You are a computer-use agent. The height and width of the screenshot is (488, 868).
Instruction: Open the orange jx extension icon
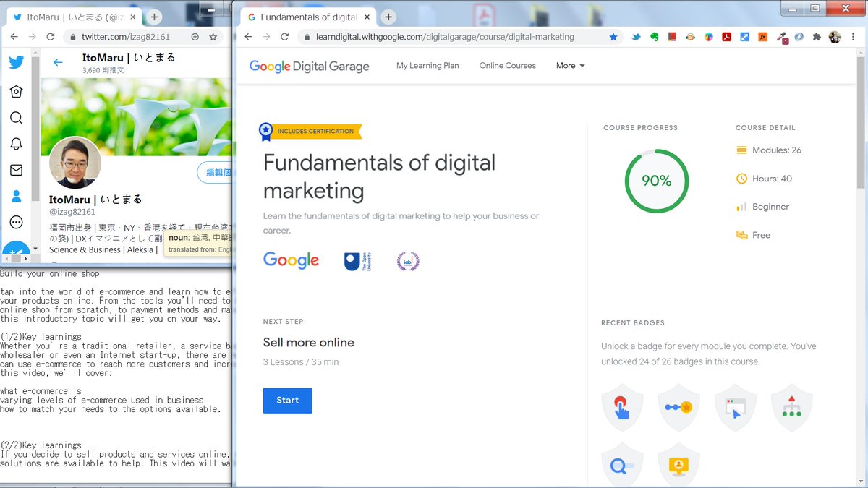[762, 37]
